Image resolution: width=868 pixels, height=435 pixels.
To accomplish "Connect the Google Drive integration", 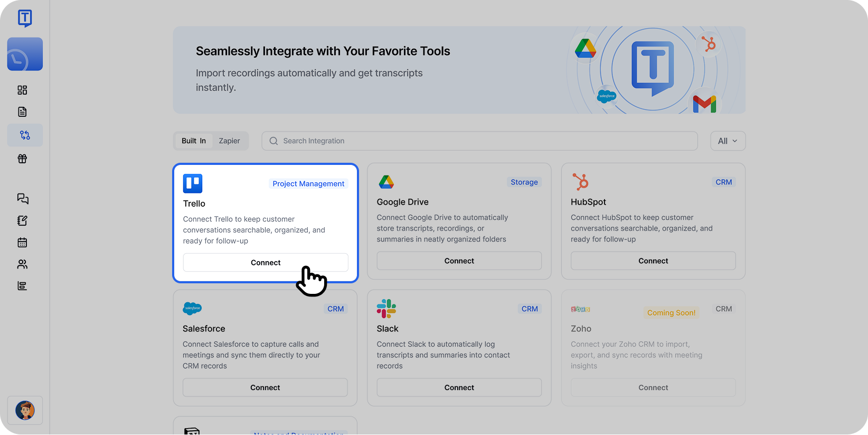I will 459,261.
